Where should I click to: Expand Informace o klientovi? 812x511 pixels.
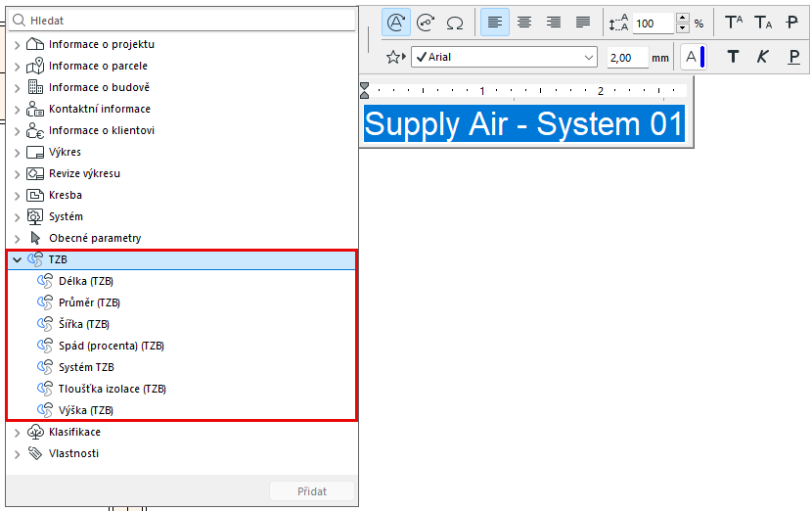tap(17, 131)
